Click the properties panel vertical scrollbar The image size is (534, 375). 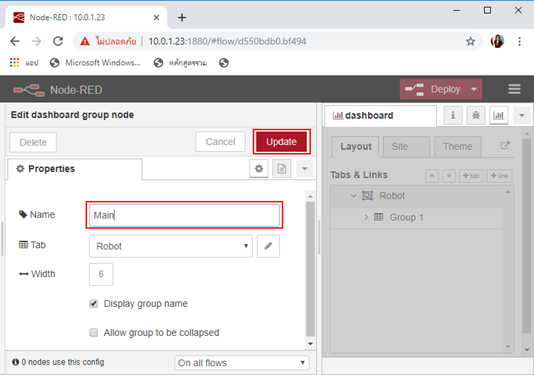(310, 269)
